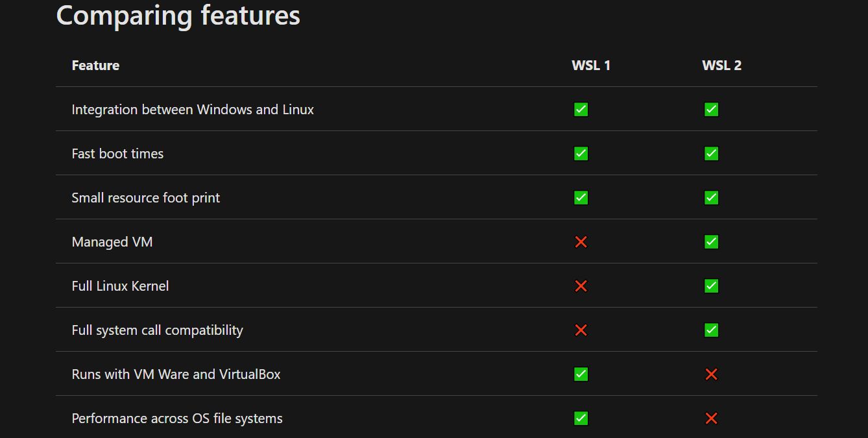Click the WSL 2 checkmark for Fast boot times
This screenshot has width=868, height=438.
[x=711, y=154]
